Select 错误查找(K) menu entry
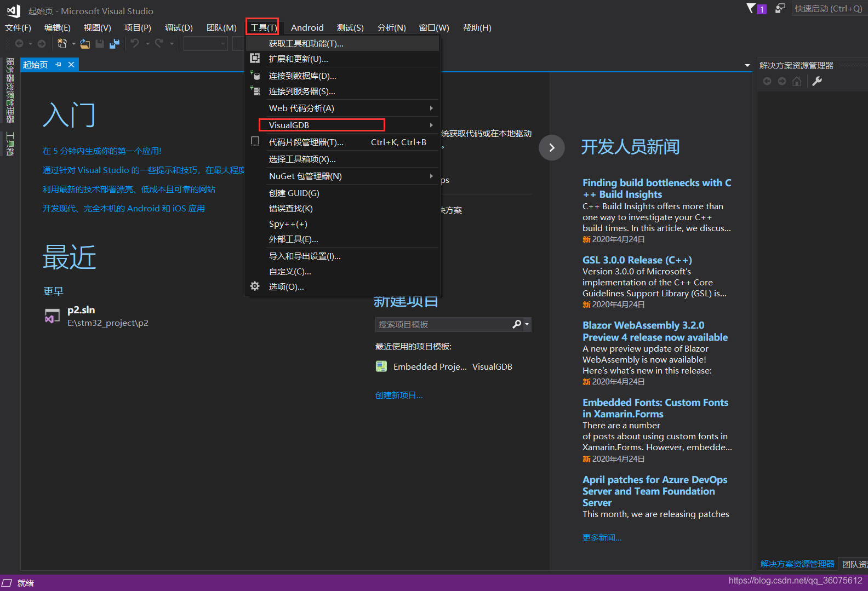 [342, 209]
